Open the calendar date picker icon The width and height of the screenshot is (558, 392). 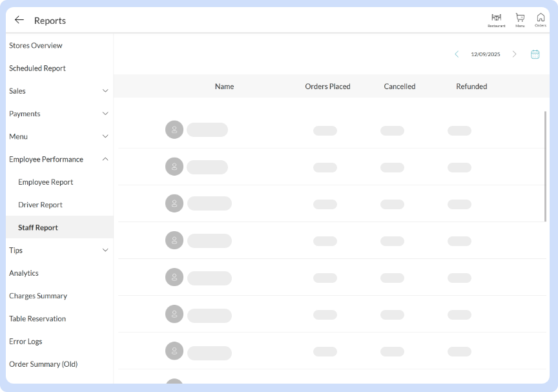click(x=535, y=54)
